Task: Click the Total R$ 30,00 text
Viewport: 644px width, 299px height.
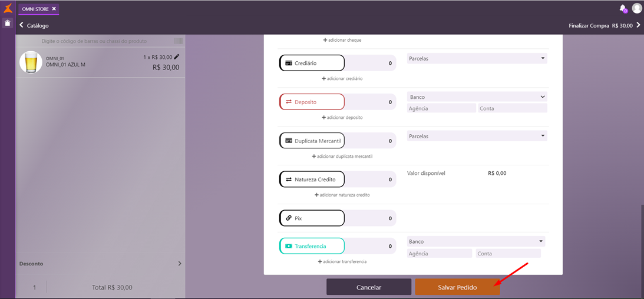Action: [x=112, y=287]
